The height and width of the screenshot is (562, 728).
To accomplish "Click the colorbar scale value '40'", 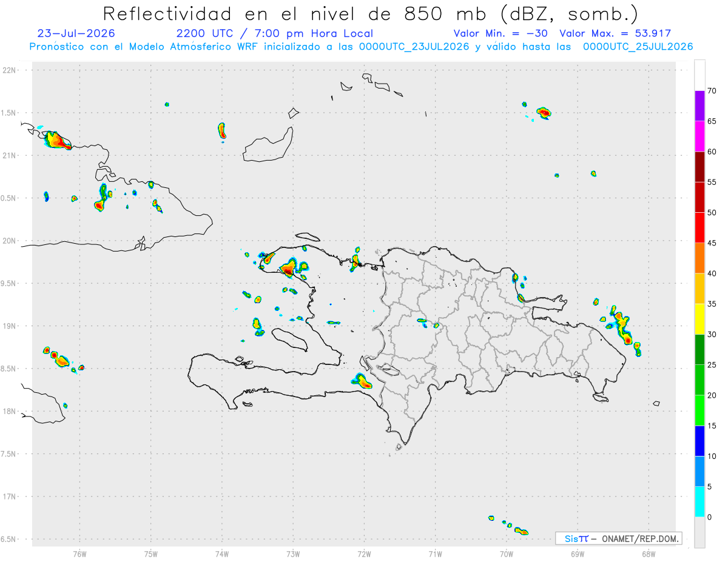I will [x=712, y=273].
